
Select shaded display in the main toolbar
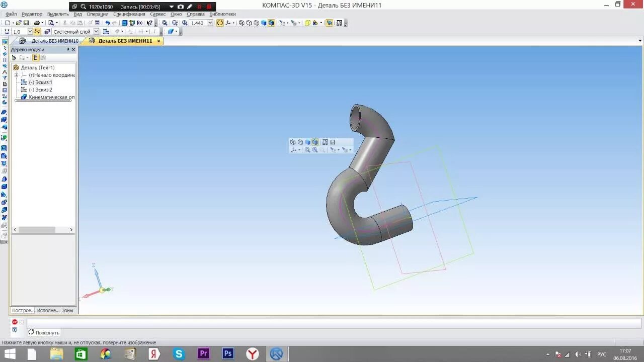point(263,23)
